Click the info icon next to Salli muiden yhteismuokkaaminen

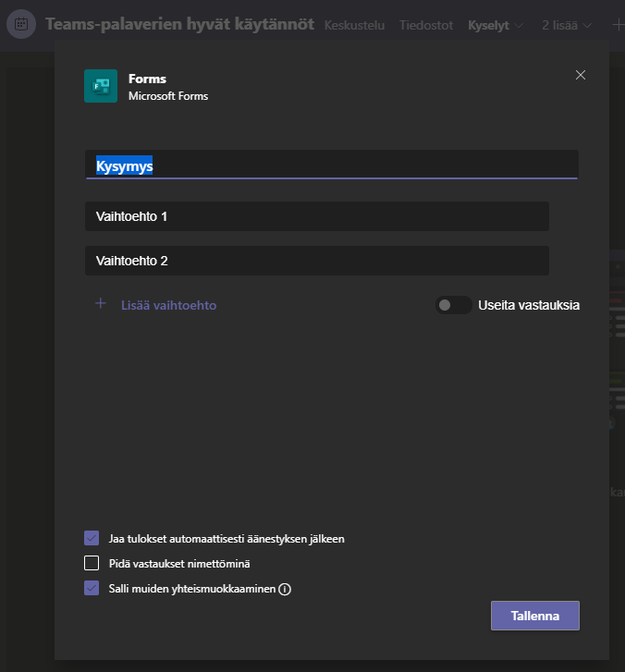(285, 589)
